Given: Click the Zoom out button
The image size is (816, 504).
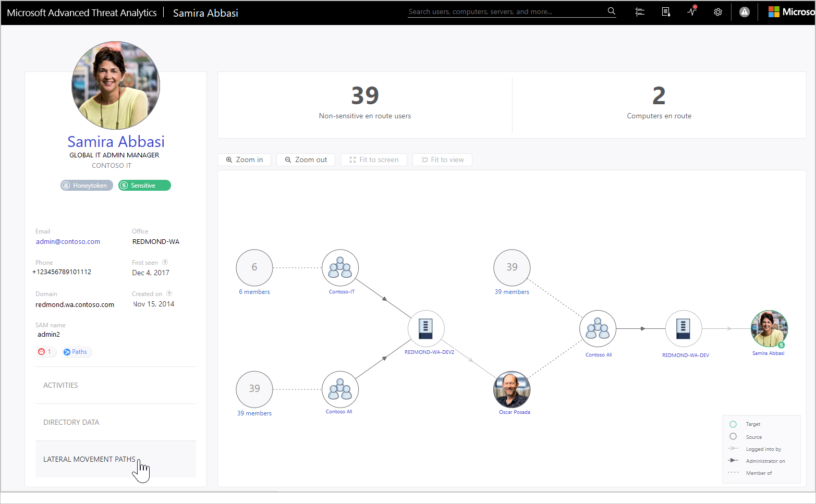Looking at the screenshot, I should coord(306,159).
